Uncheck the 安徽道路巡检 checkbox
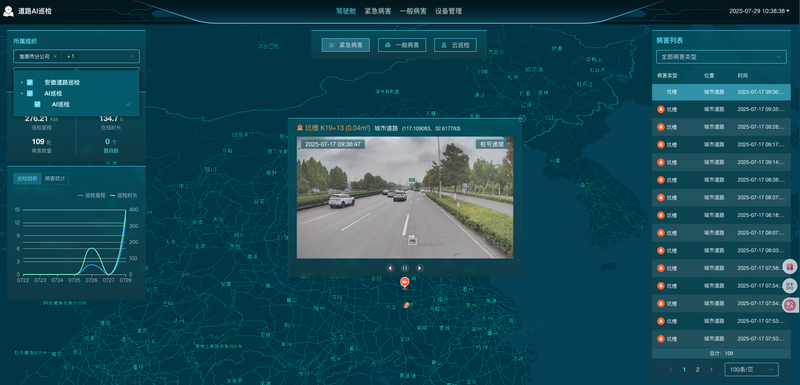Image resolution: width=800 pixels, height=385 pixels. 30,82
